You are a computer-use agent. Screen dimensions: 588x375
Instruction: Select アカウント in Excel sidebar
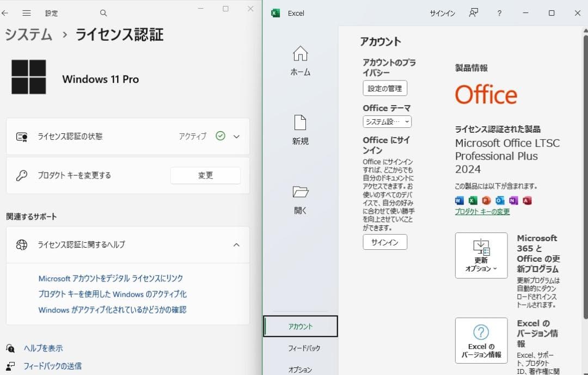point(301,326)
